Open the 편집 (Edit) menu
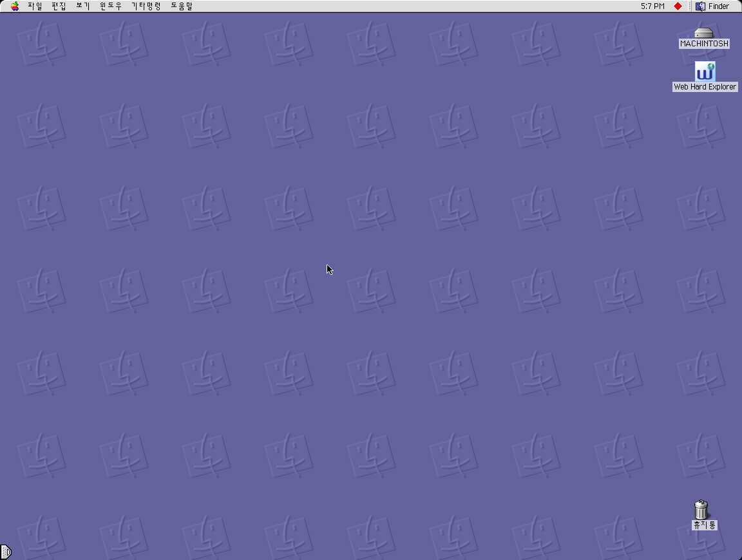This screenshot has width=742, height=560. (x=59, y=6)
